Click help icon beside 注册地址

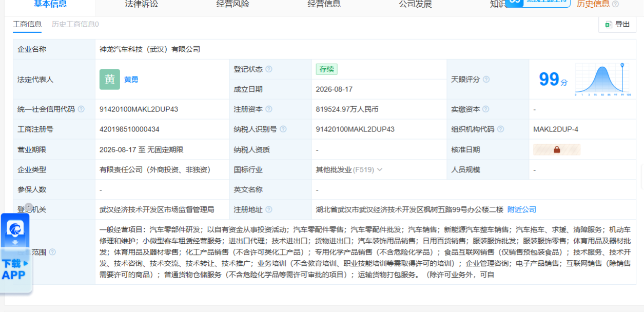coord(269,209)
